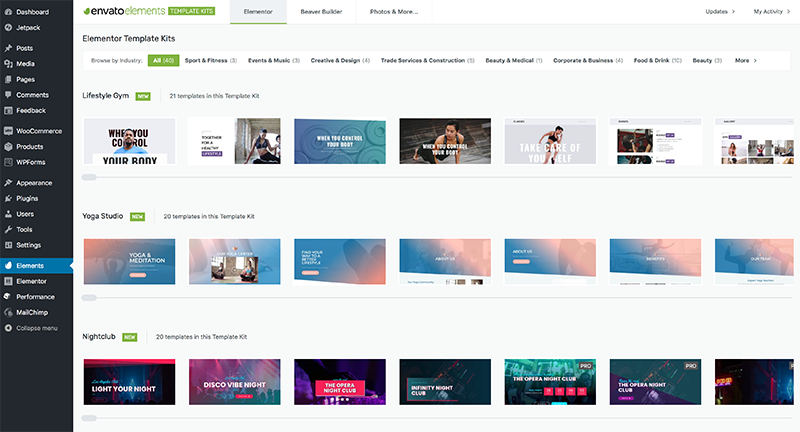Click the Lifestyle Gym horizontal scrollbar
This screenshot has width=800, height=432.
(89, 177)
